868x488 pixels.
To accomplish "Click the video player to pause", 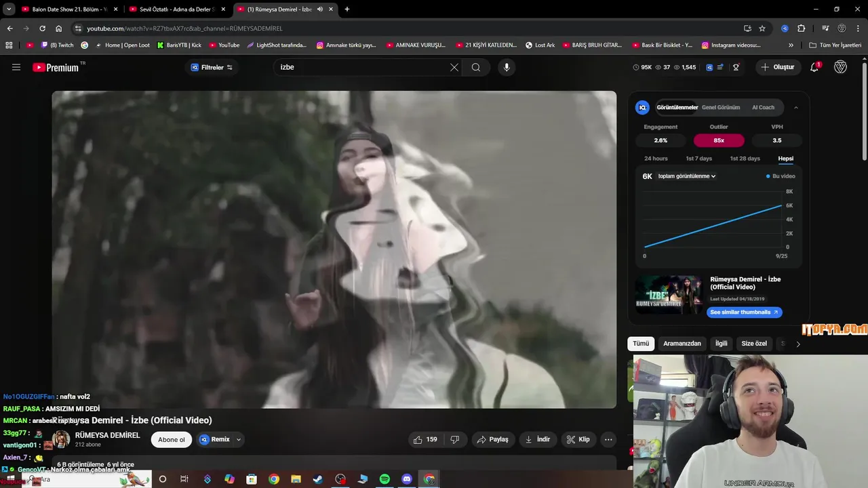I will click(334, 249).
